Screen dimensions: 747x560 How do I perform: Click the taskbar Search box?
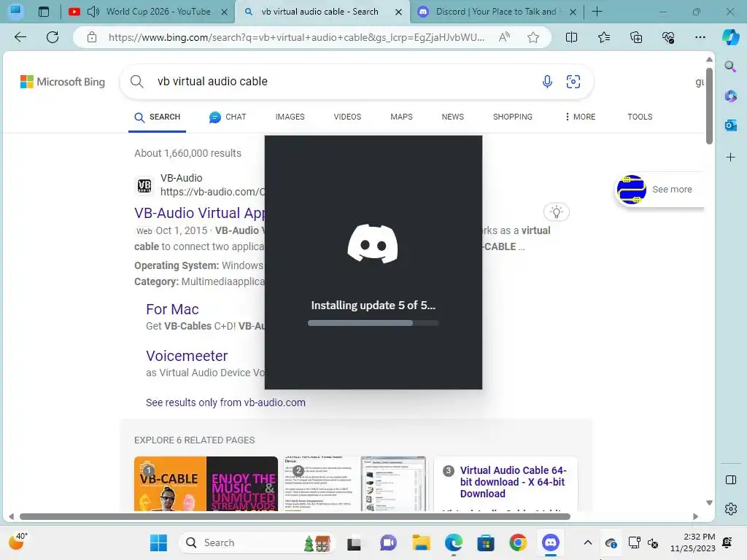(258, 542)
